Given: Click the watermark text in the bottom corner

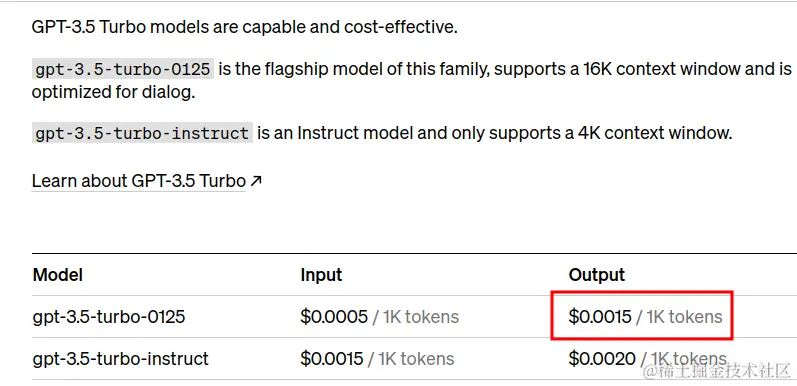Looking at the screenshot, I should tap(717, 371).
